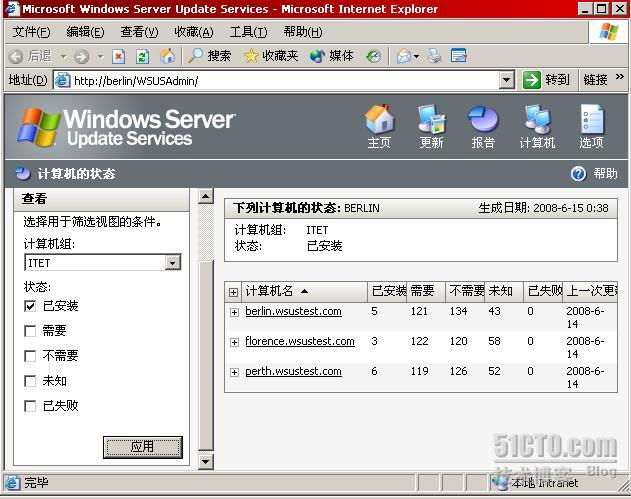Sort by 已安装 column header

tap(387, 291)
